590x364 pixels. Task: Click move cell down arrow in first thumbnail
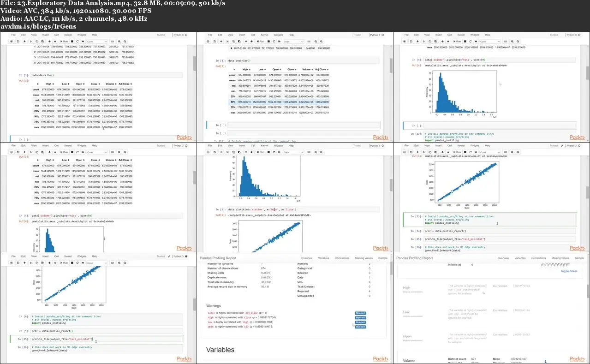click(x=55, y=42)
